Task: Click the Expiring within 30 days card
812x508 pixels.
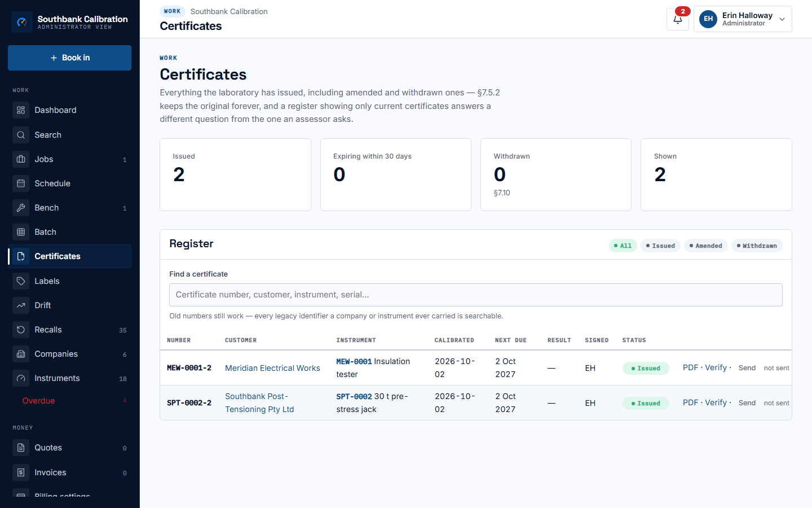Action: 396,175
